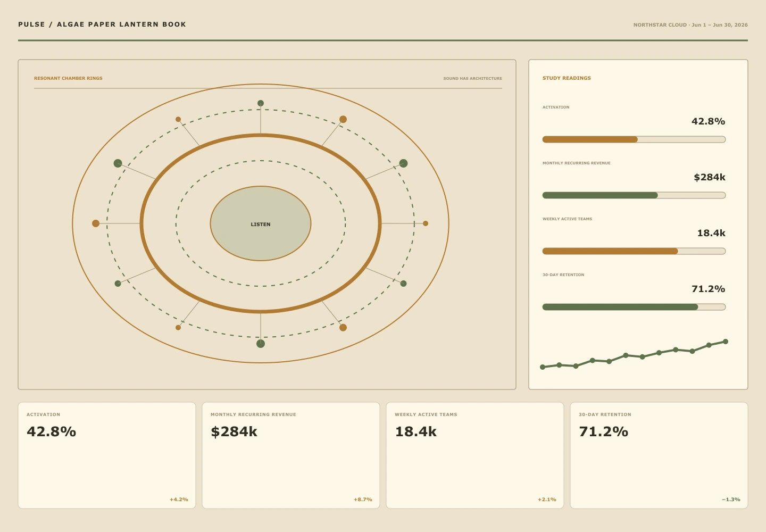The height and width of the screenshot is (532, 766).
Task: Select the large green node at bottom of rings
Action: click(261, 344)
